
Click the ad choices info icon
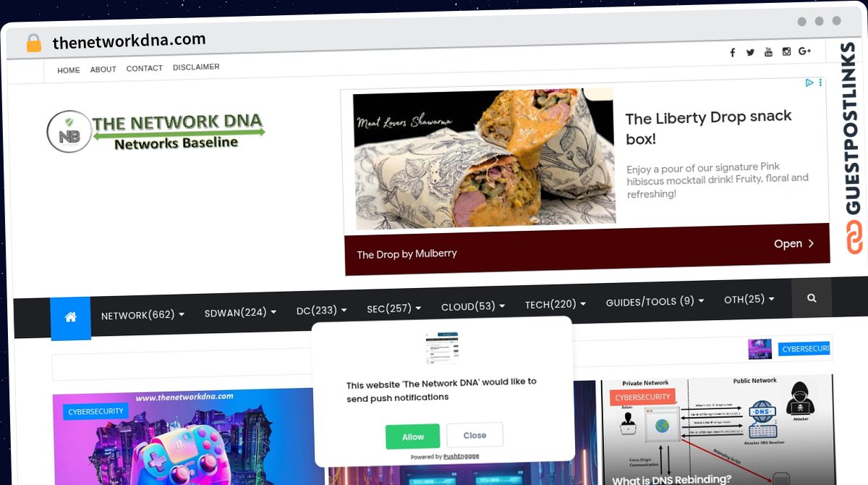[x=810, y=83]
